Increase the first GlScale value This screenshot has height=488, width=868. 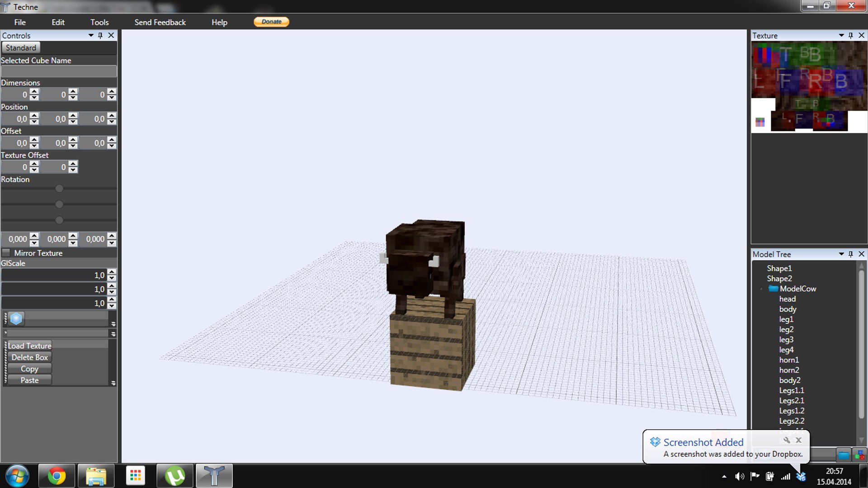click(112, 272)
